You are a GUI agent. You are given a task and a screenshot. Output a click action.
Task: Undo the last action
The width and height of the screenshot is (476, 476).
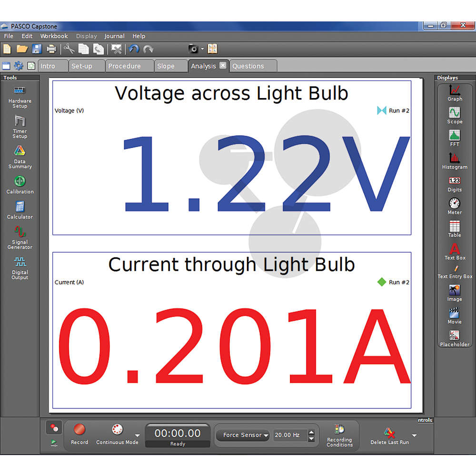point(134,49)
